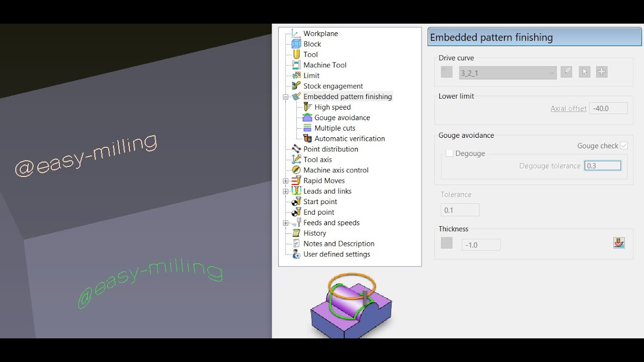
Task: Click the Multiple cuts icon
Action: (x=307, y=128)
